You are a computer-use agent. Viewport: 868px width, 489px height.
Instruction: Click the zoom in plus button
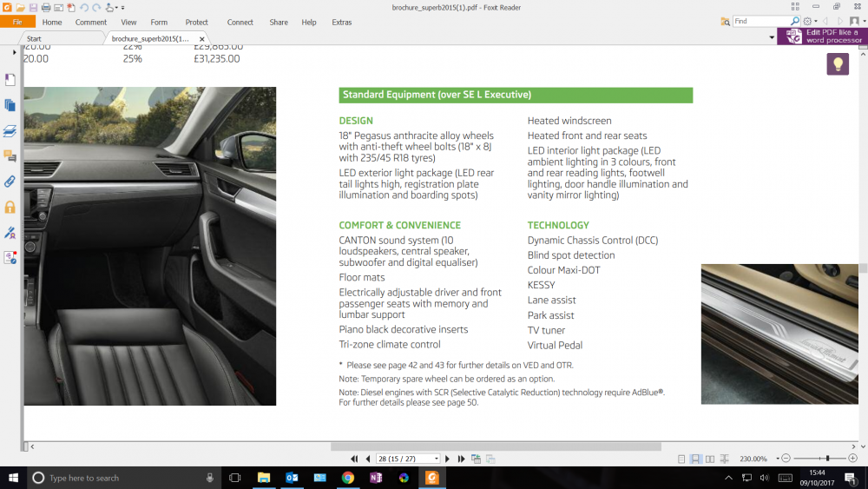(853, 458)
